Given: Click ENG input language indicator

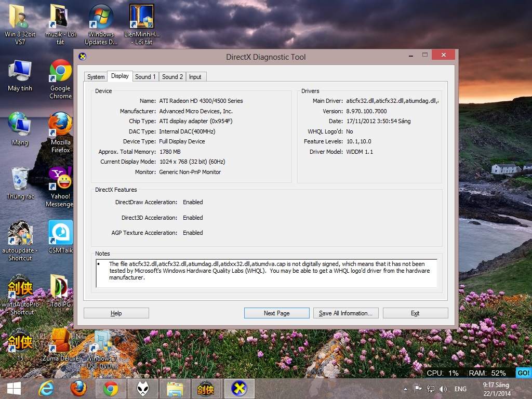Looking at the screenshot, I should point(460,389).
